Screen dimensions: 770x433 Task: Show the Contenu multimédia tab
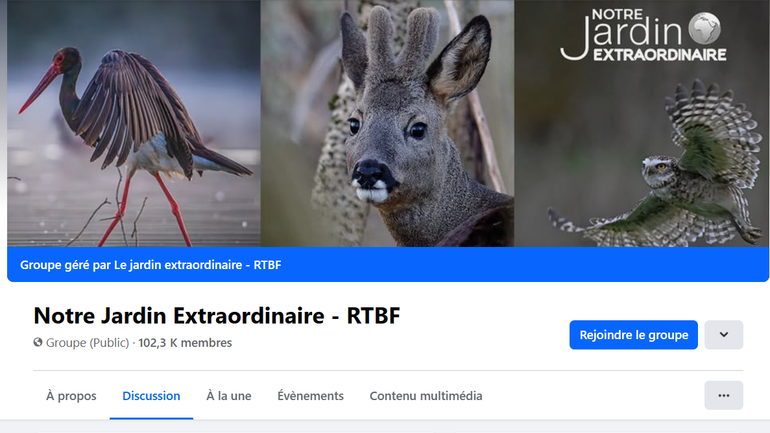(426, 396)
